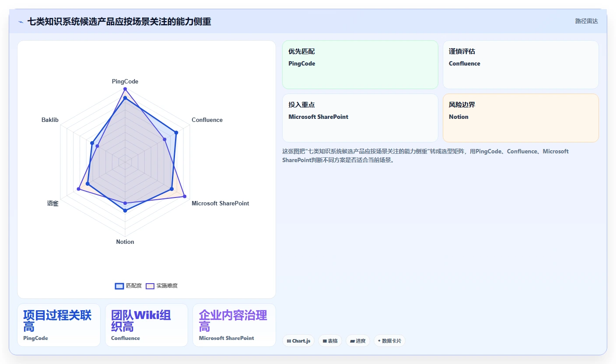Image resolution: width=616 pixels, height=364 pixels.
Task: Click the Notion axis label on radar
Action: 125,242
